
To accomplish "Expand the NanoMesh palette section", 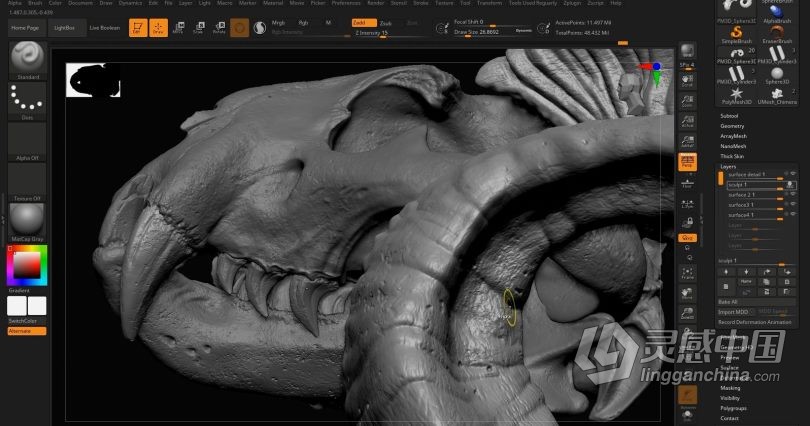I will click(x=733, y=146).
